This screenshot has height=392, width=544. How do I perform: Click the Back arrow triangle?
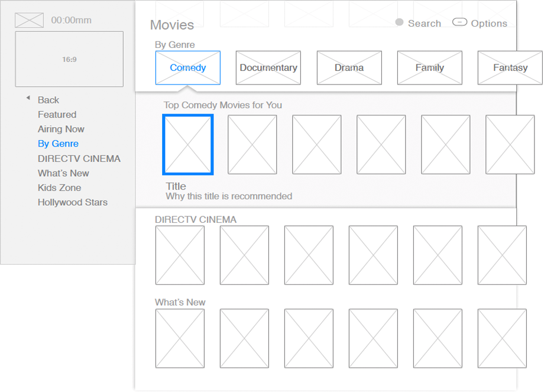coord(28,98)
